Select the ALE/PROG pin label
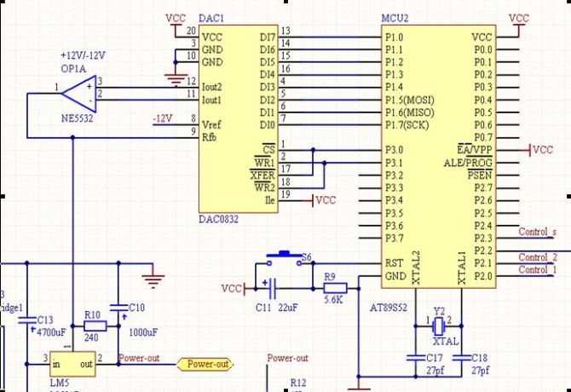This screenshot has width=571, height=392. coord(468,163)
